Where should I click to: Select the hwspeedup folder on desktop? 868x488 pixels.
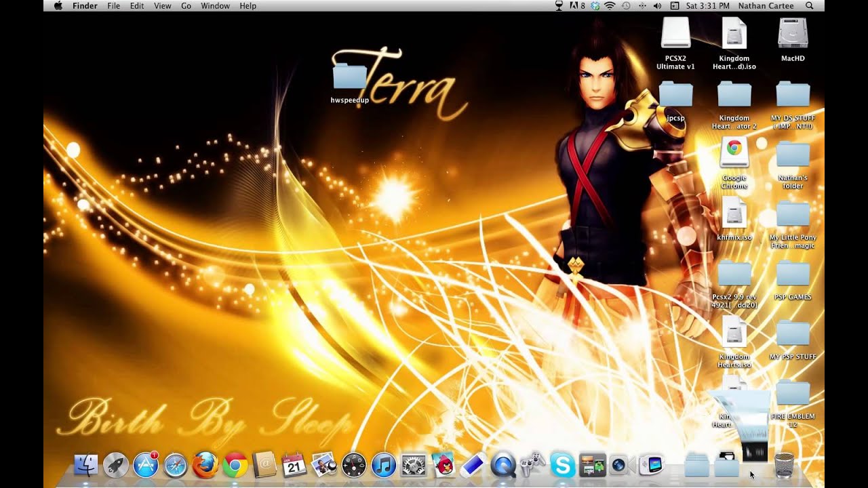[350, 76]
